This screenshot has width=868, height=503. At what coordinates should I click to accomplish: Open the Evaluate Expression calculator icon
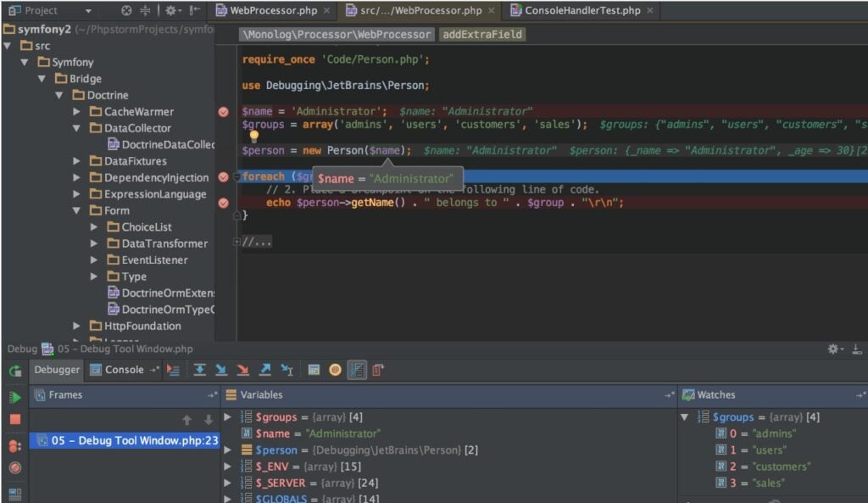[x=314, y=370]
